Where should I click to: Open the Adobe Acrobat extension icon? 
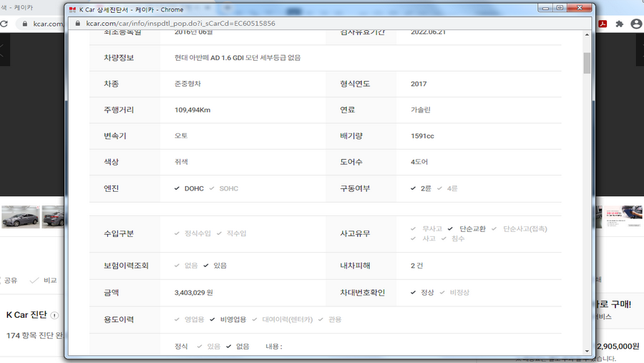pyautogui.click(x=602, y=24)
